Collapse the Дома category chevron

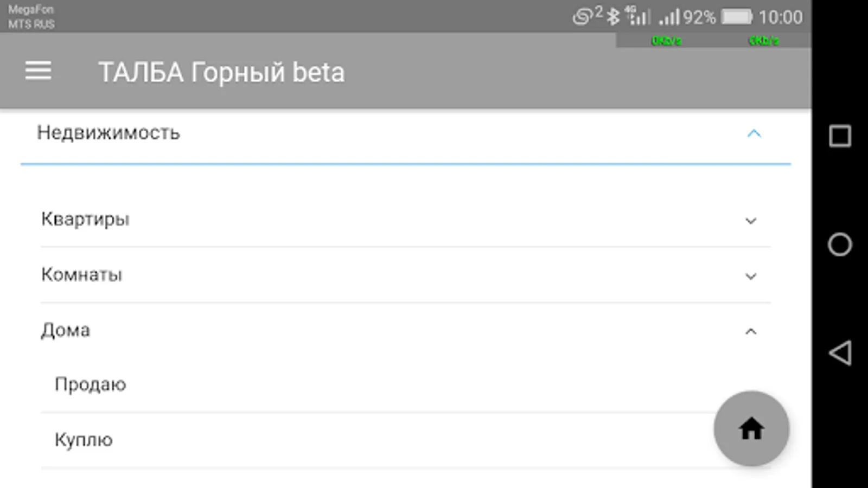point(751,331)
